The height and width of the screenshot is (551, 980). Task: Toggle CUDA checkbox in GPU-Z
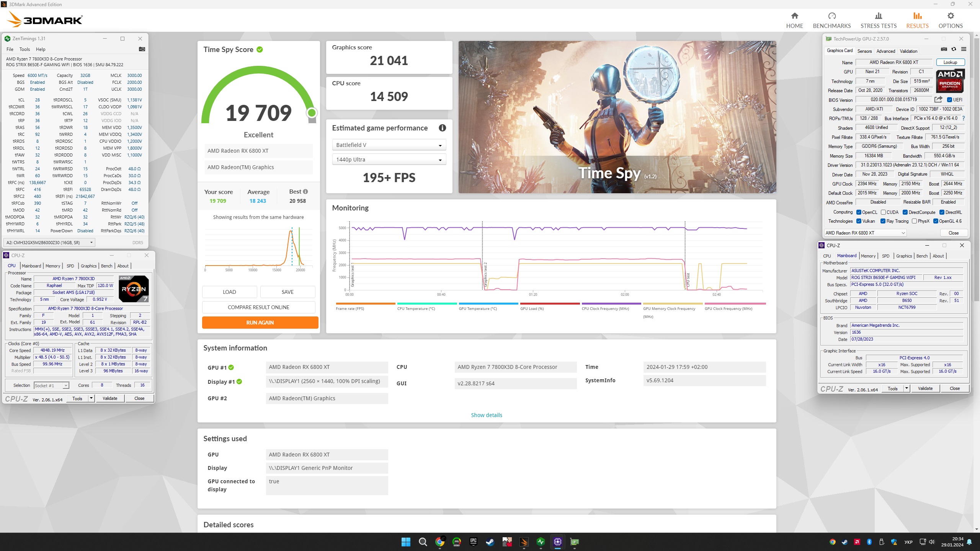pos(883,212)
